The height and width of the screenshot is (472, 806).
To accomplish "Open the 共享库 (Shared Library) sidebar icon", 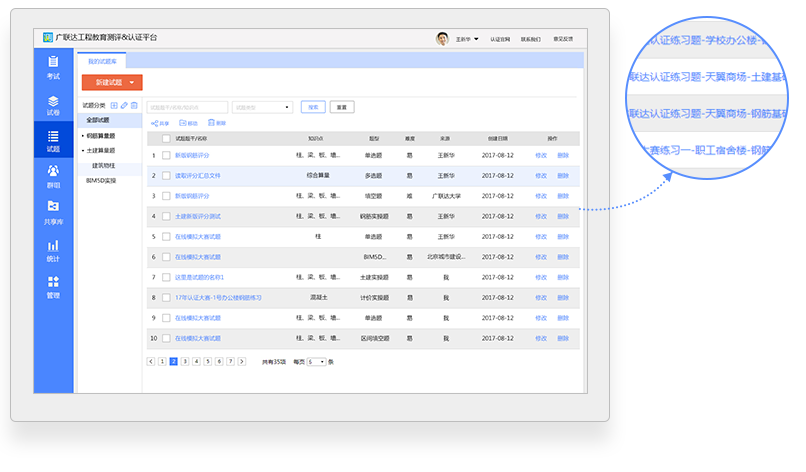I will pos(53,213).
